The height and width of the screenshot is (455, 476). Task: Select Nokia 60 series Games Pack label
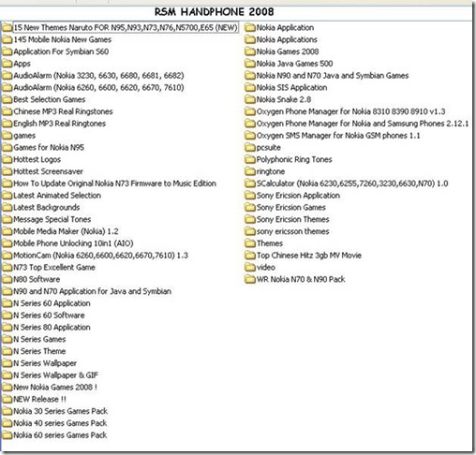point(60,435)
